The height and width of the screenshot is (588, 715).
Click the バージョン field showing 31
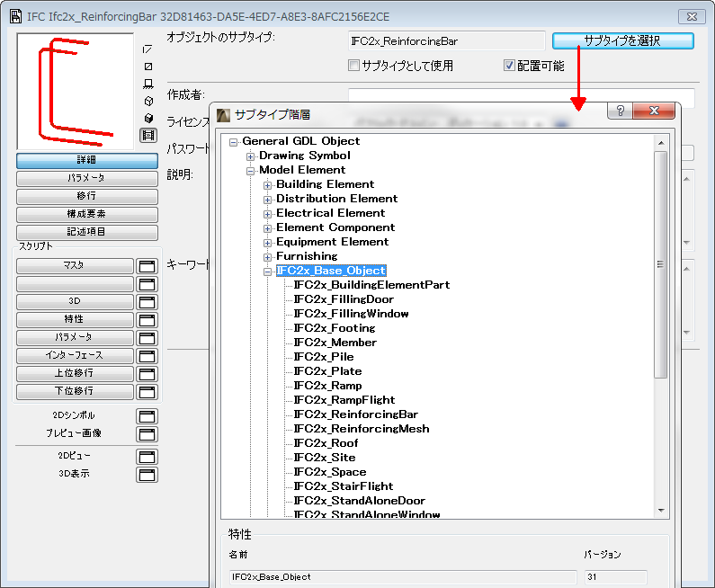point(615,577)
